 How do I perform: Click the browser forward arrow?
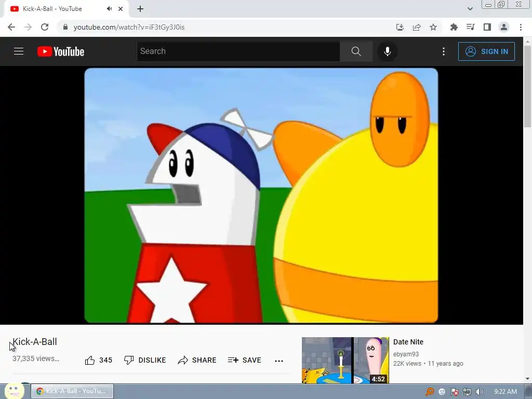pos(28,27)
